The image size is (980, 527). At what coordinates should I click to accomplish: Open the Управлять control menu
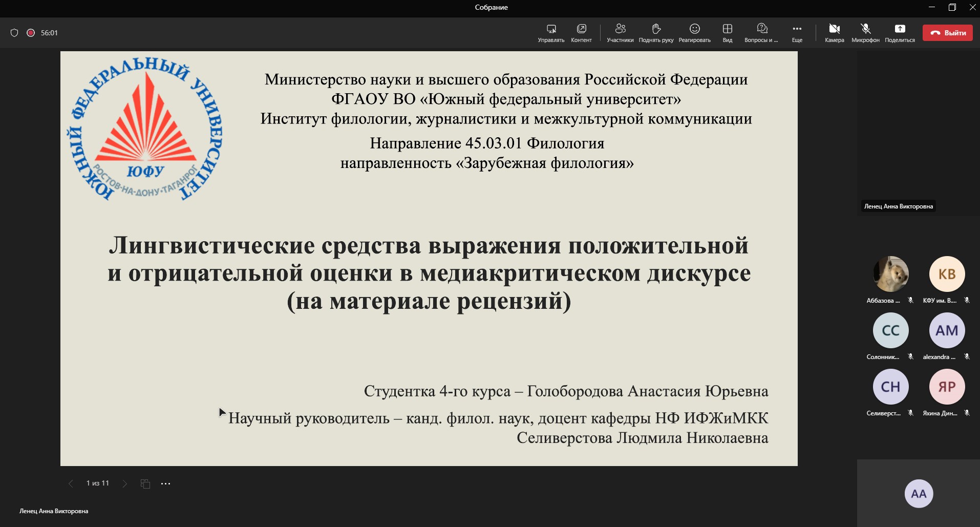(551, 32)
